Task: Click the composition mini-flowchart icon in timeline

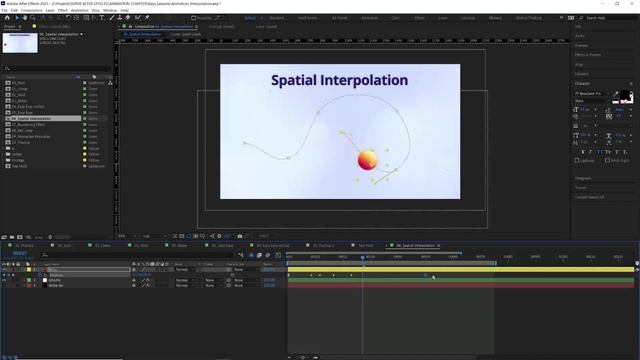Action: click(241, 255)
